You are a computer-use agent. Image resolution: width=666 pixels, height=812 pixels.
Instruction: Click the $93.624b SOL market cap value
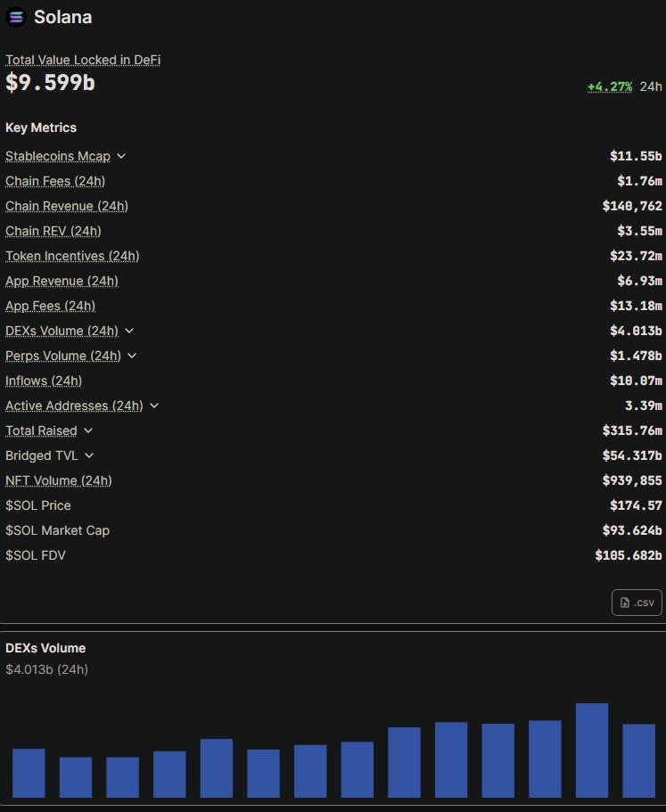632,530
